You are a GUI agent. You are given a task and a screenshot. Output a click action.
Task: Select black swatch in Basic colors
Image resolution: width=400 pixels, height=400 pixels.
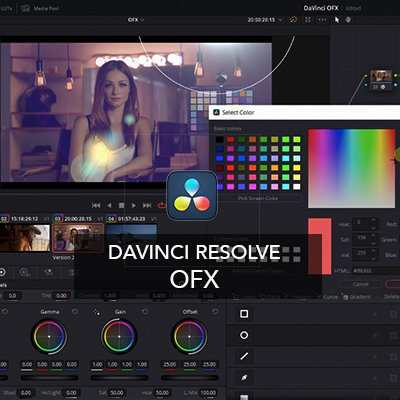219,139
